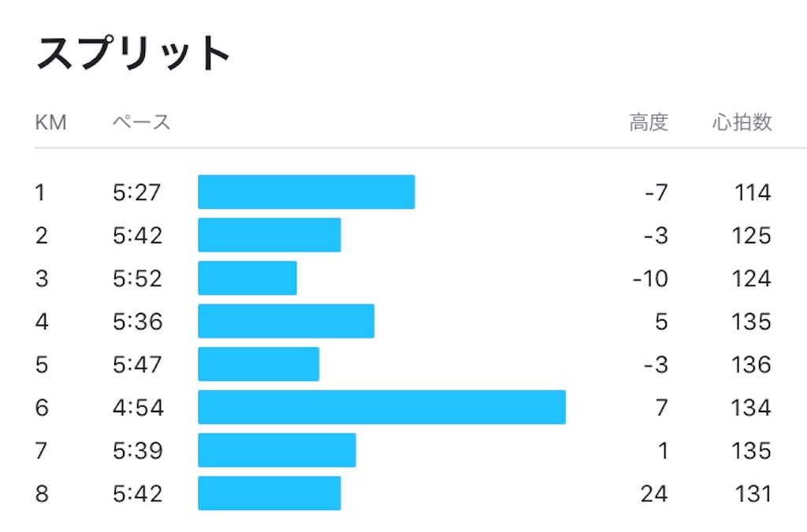The image size is (807, 532).
Task: Select the ペース column header
Action: [142, 122]
